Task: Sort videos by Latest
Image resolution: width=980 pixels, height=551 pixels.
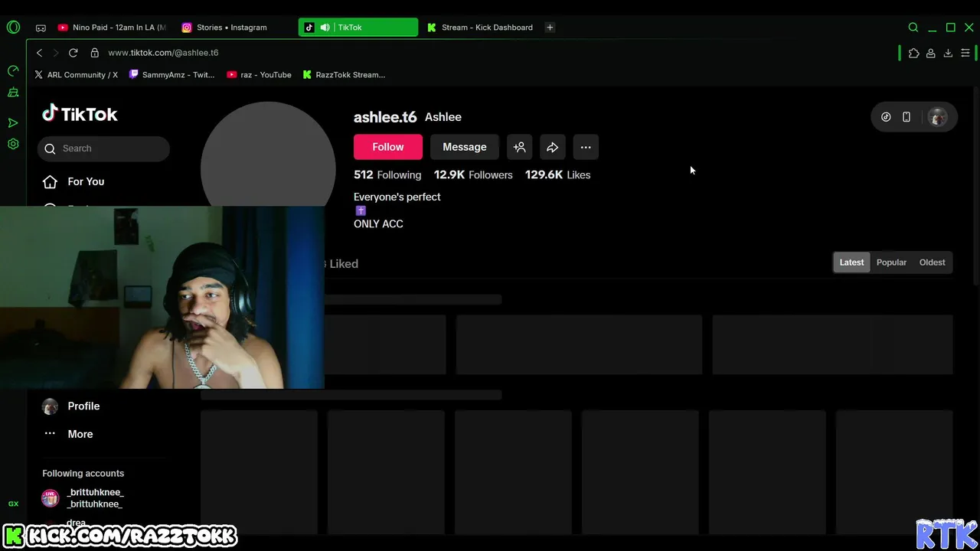Action: [x=851, y=262]
